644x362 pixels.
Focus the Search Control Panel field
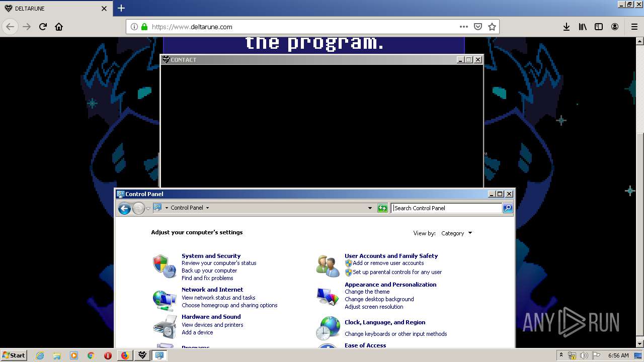pyautogui.click(x=447, y=208)
